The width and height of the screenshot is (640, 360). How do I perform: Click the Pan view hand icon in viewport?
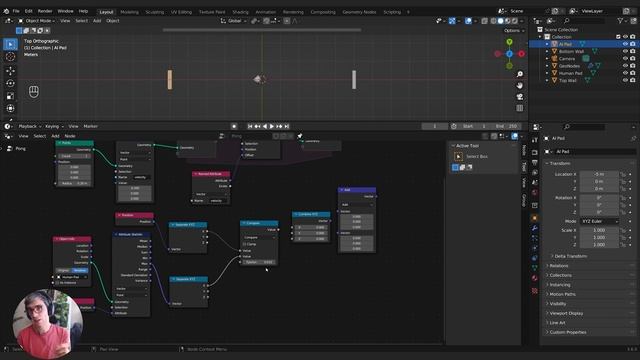pyautogui.click(x=520, y=85)
